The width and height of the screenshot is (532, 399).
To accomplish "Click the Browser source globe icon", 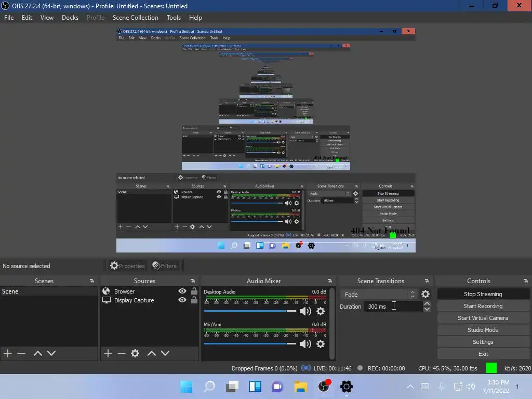I will 106,291.
